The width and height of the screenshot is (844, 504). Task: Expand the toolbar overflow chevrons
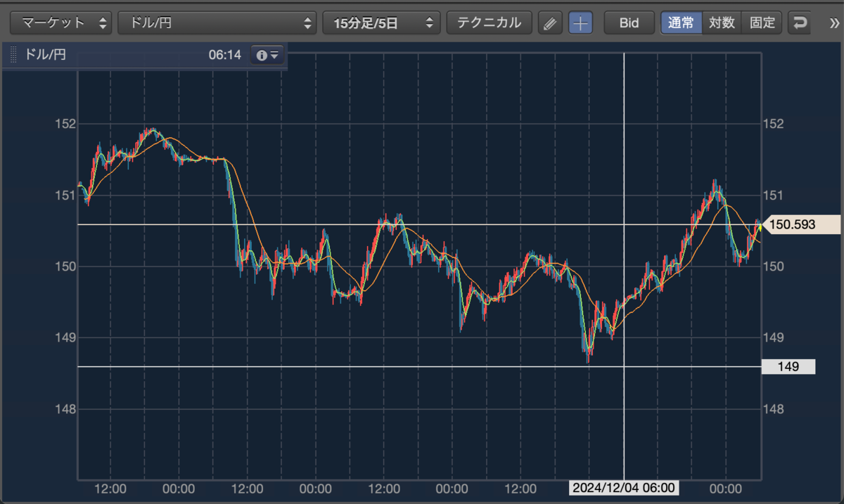click(835, 23)
